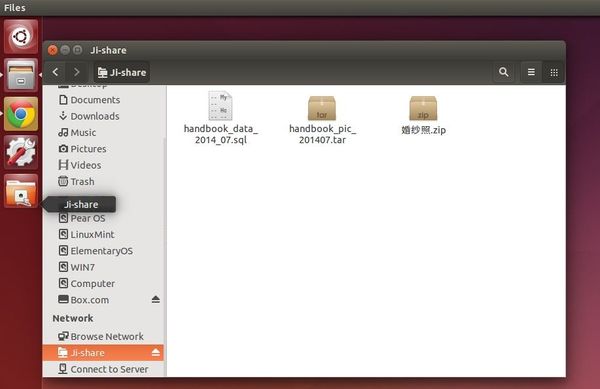
Task: Select the 婚纱照.zip archive icon
Action: pos(423,108)
